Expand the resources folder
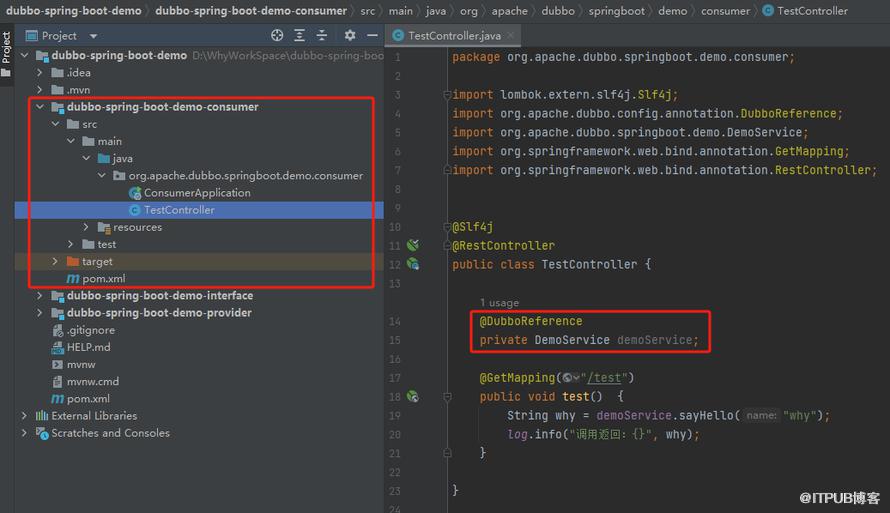Viewport: 890px width, 513px height. (x=86, y=227)
